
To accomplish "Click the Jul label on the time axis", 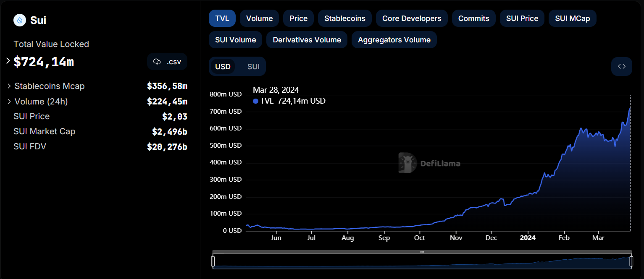I will 311,238.
